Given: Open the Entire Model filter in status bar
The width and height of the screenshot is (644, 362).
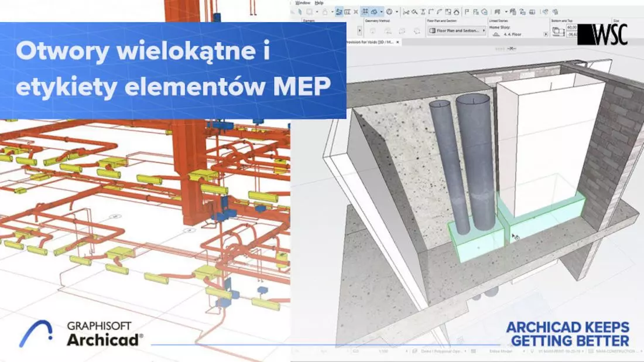Looking at the screenshot, I should [x=502, y=351].
